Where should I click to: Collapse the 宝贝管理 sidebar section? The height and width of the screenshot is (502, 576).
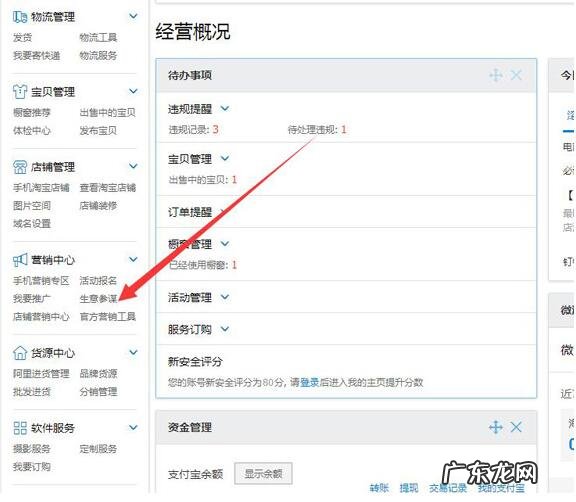[x=133, y=91]
